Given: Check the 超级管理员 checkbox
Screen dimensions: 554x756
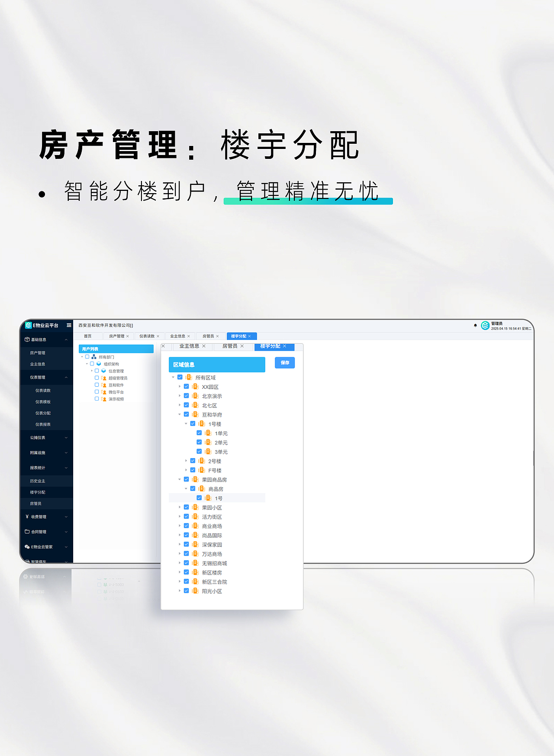Looking at the screenshot, I should click(x=97, y=378).
